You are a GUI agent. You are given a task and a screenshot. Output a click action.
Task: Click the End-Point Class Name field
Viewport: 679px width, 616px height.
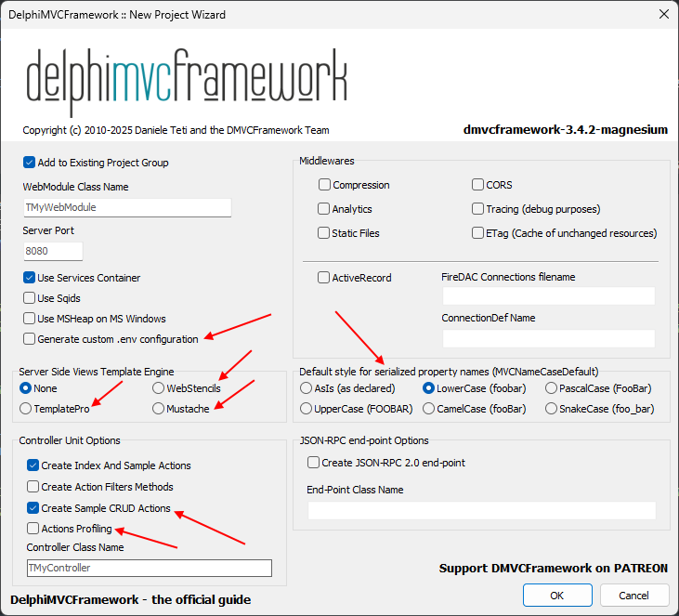(482, 510)
